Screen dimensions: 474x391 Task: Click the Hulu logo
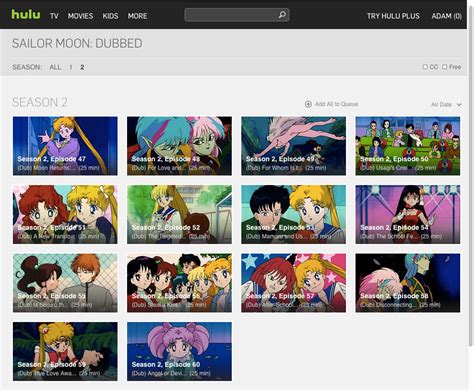pyautogui.click(x=26, y=15)
